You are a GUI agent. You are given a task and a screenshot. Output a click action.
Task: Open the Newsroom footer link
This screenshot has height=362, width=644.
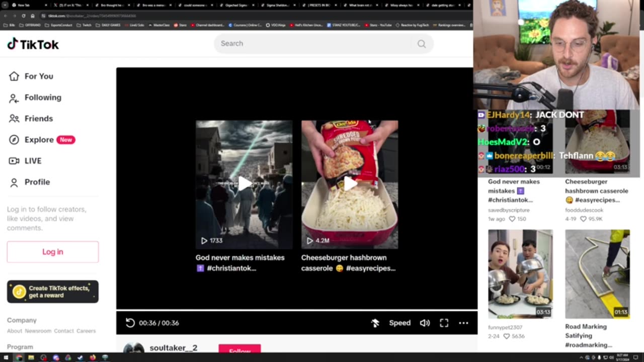point(38,331)
